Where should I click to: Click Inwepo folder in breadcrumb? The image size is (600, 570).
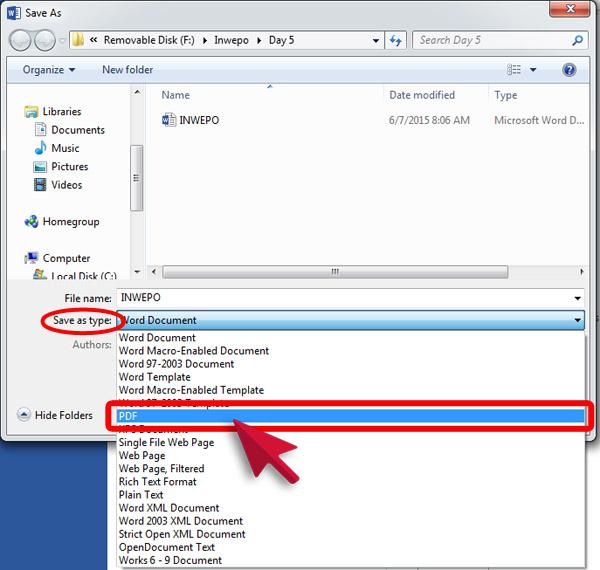coord(231,40)
